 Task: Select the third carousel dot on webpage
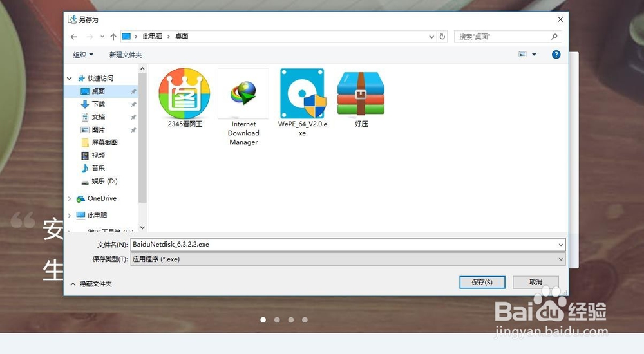(291, 319)
